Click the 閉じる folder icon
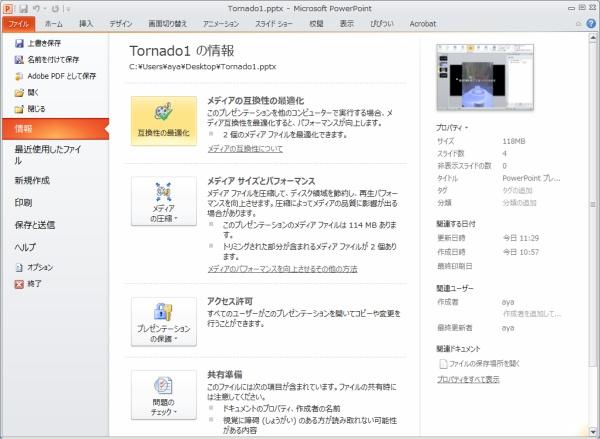Screen dimensions: 600x439 (x=19, y=109)
